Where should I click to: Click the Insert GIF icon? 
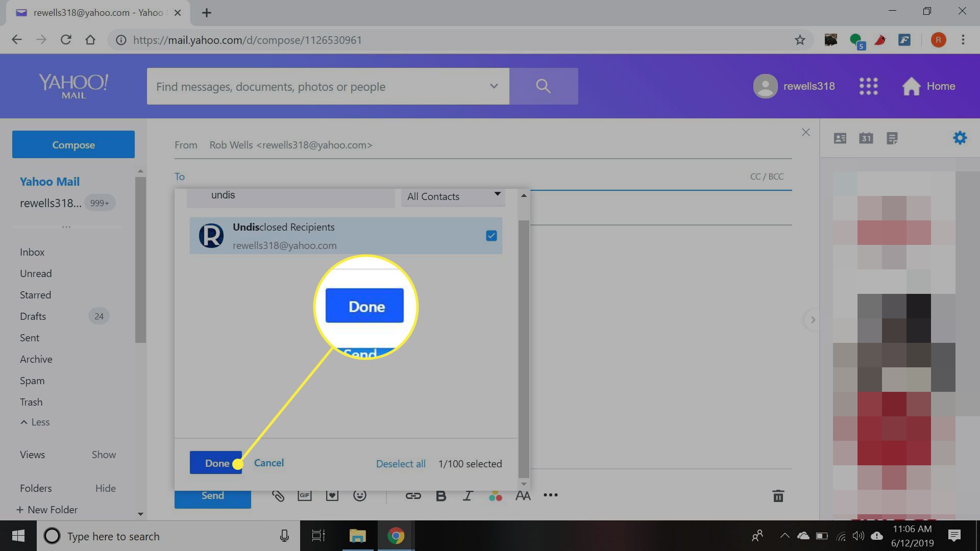(304, 496)
